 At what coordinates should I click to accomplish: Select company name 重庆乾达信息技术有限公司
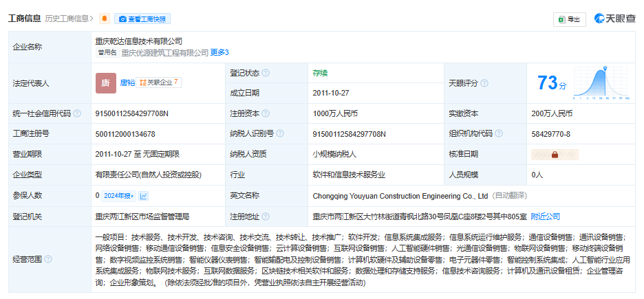[138, 41]
